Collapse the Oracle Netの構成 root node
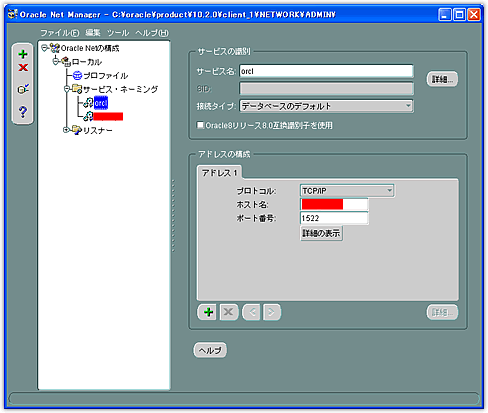This screenshot has height=413, width=488. click(45, 48)
